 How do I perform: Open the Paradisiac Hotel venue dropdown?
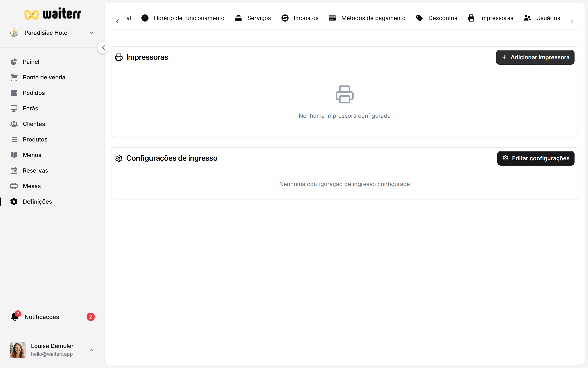(x=52, y=33)
